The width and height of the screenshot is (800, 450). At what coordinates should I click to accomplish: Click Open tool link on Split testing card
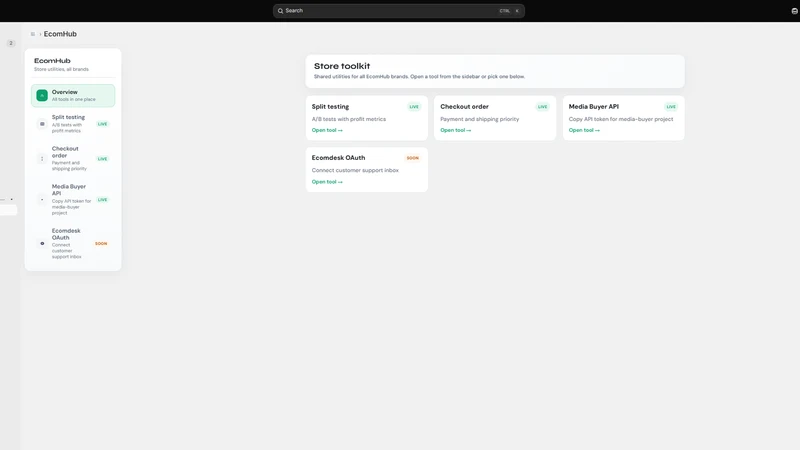[327, 130]
